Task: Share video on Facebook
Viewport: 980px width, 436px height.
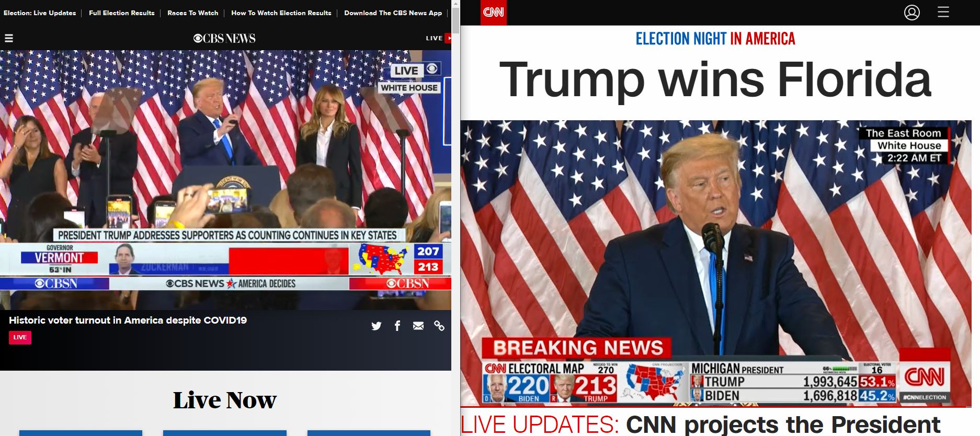Action: [397, 326]
